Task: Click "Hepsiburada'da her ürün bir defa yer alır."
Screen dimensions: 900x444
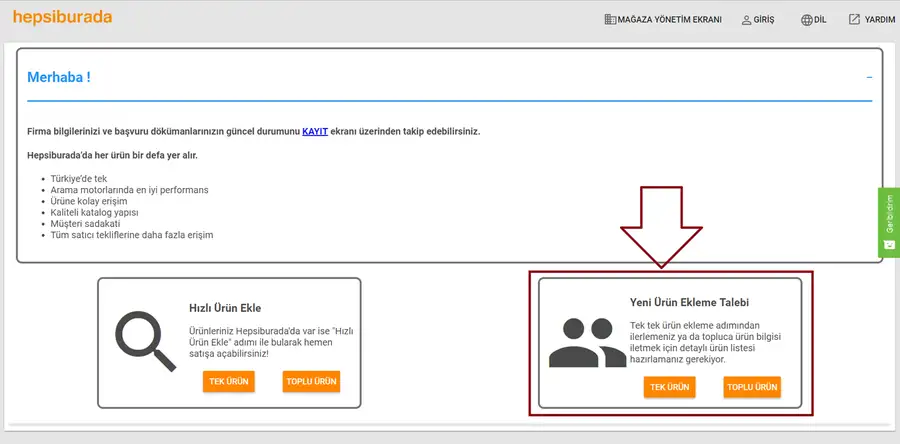Action: pos(112,155)
